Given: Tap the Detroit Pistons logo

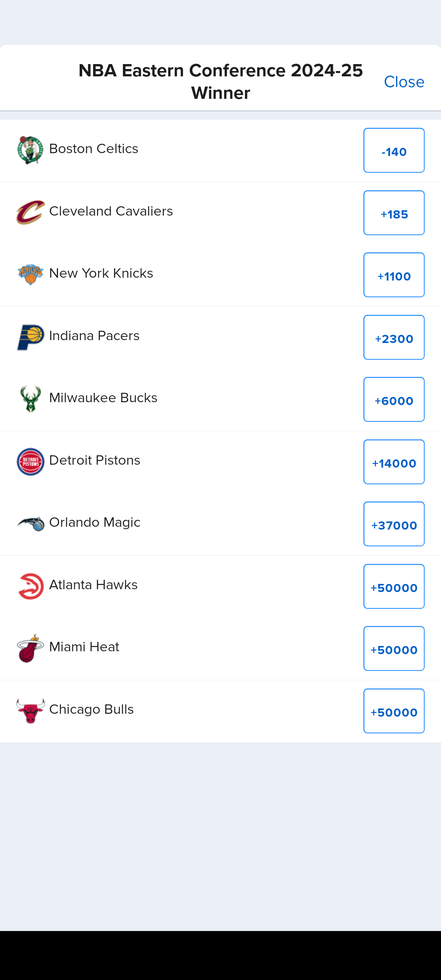Looking at the screenshot, I should (30, 462).
